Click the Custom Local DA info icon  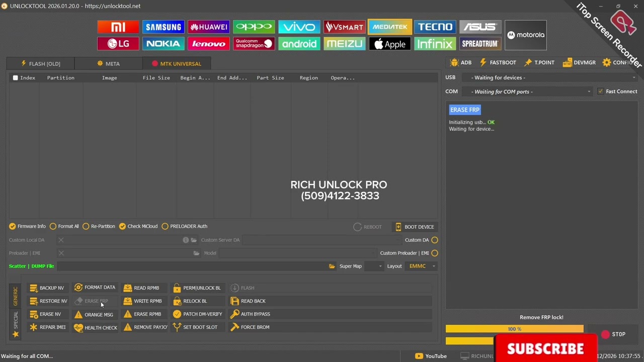[186, 240]
